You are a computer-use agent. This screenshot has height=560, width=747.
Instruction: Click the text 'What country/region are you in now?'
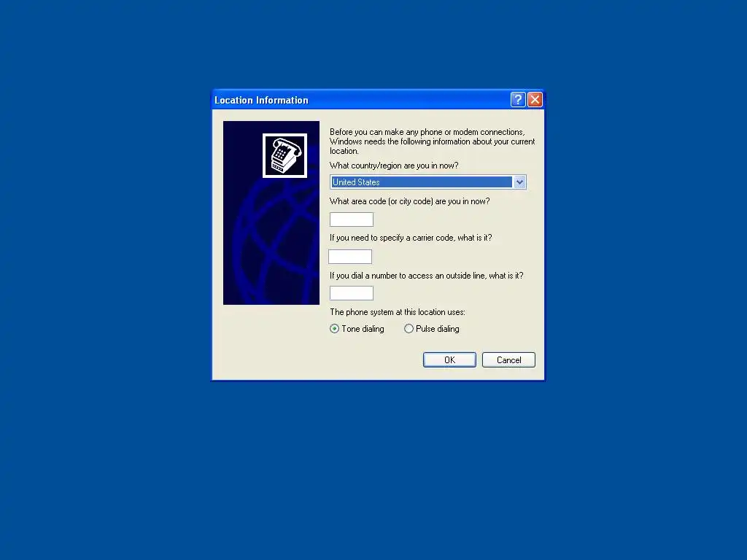(x=394, y=166)
